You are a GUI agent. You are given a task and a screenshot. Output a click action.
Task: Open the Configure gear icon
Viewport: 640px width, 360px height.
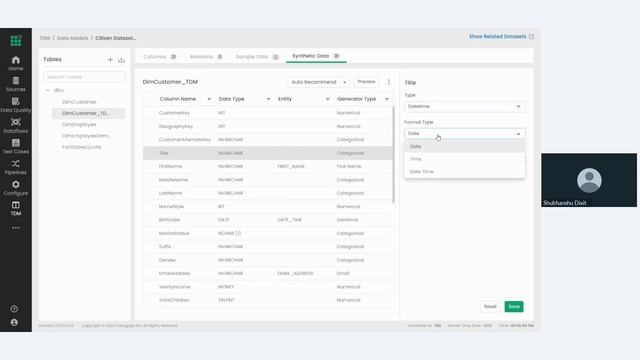click(x=16, y=184)
